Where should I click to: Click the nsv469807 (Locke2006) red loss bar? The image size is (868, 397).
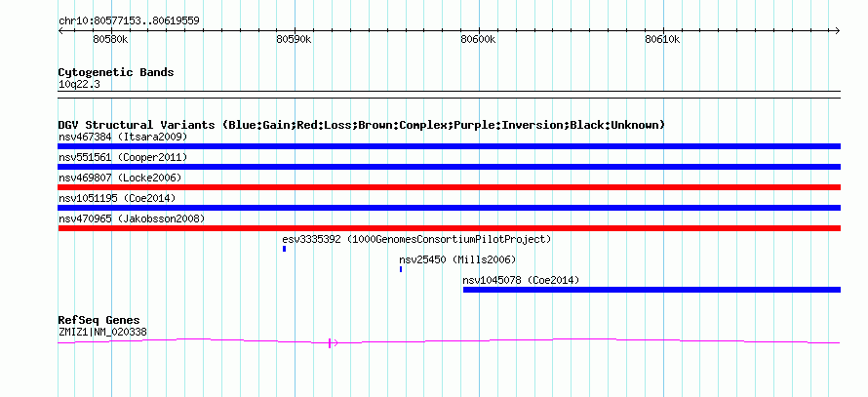[x=449, y=187]
